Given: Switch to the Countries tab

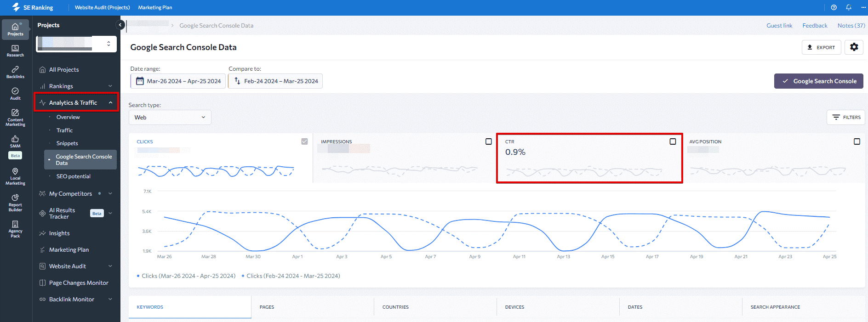Looking at the screenshot, I should [x=435, y=307].
